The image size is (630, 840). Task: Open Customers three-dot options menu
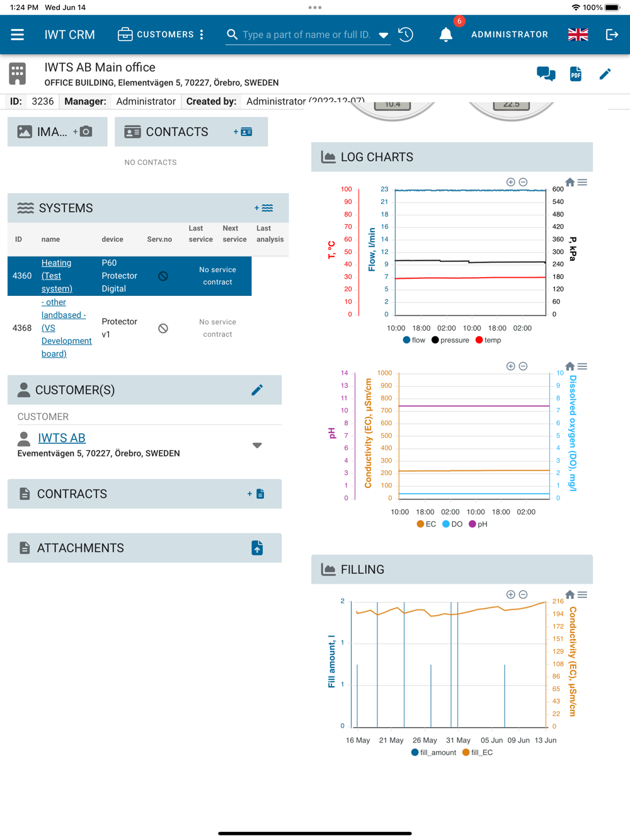click(202, 35)
